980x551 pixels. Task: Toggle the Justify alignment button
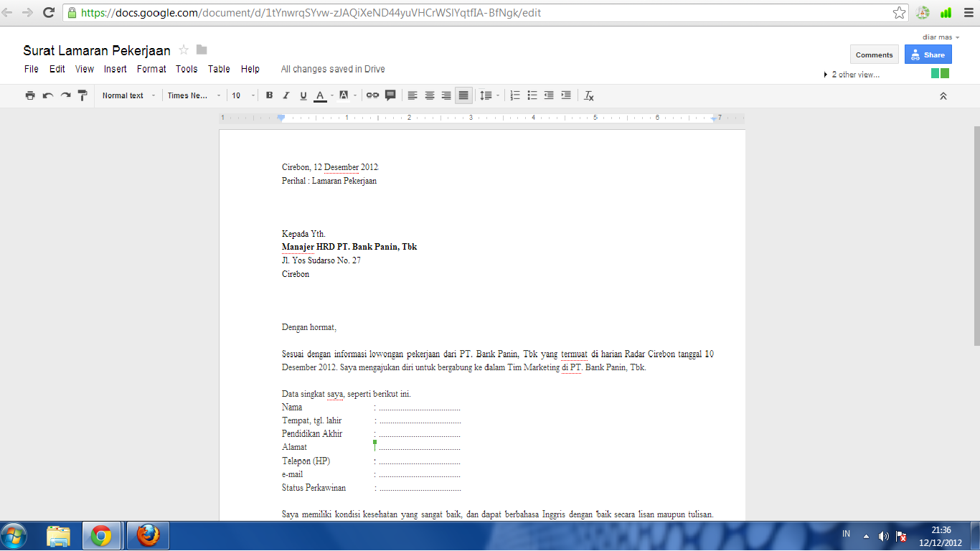pos(463,95)
